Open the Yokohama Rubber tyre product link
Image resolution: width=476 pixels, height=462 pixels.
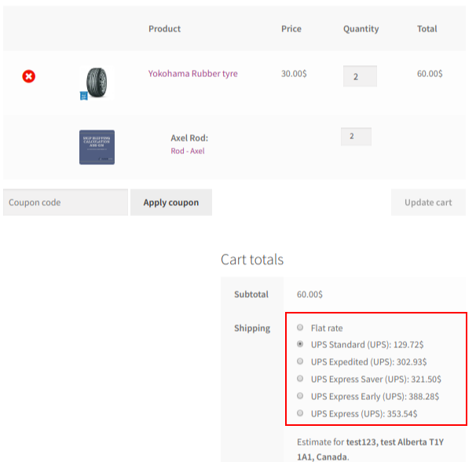coord(192,74)
